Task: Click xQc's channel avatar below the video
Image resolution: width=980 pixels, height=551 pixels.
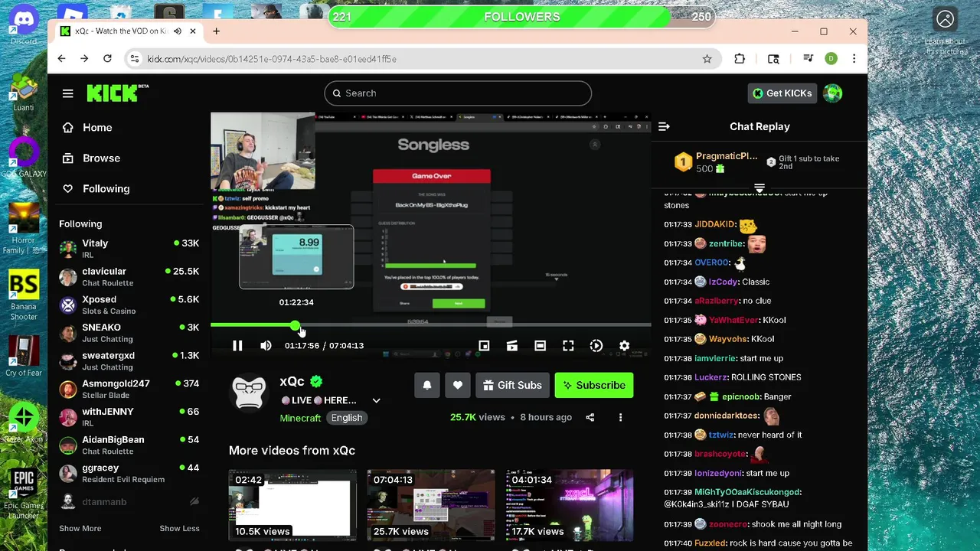Action: 248,393
